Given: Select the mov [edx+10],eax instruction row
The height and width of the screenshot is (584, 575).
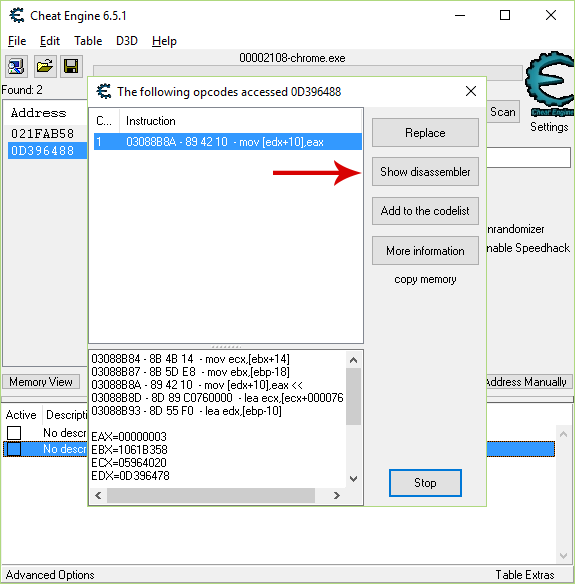Looking at the screenshot, I should tap(228, 142).
